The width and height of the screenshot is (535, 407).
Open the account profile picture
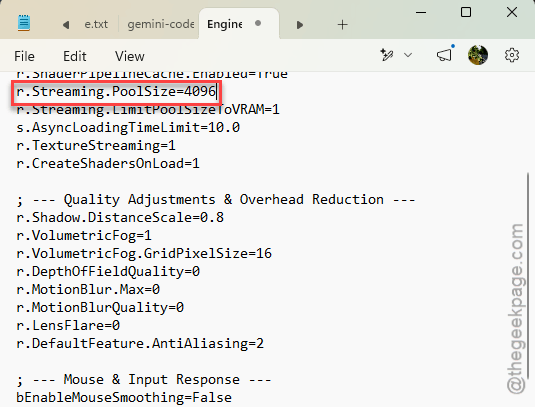477,55
